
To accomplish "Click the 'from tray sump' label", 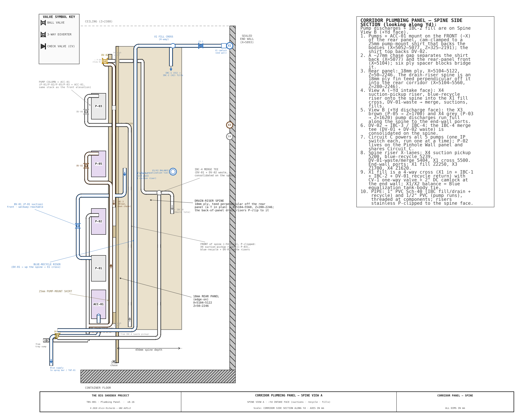I will [x=41, y=345].
